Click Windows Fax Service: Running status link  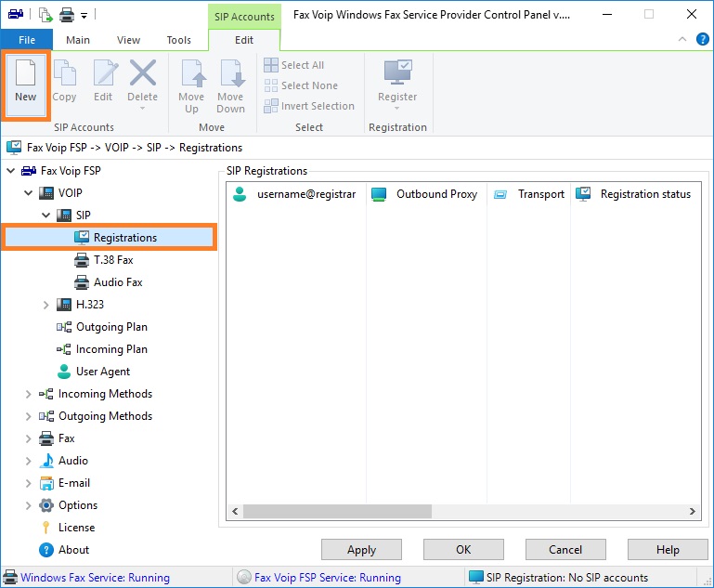point(96,578)
